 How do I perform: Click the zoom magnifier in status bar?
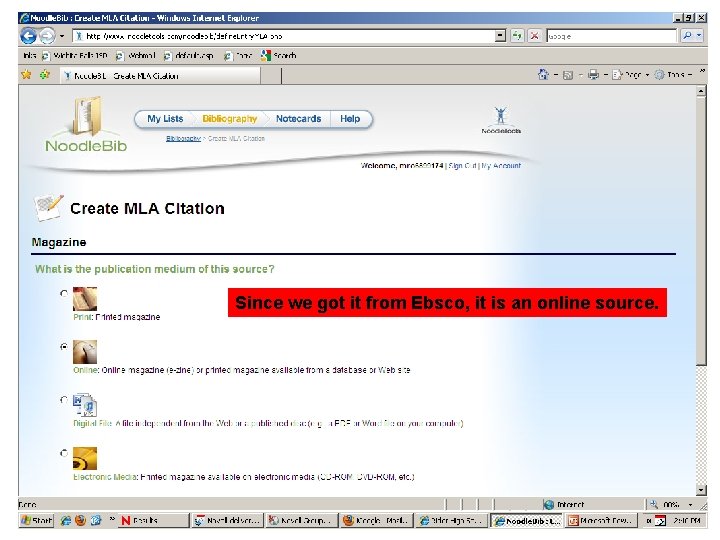[654, 505]
